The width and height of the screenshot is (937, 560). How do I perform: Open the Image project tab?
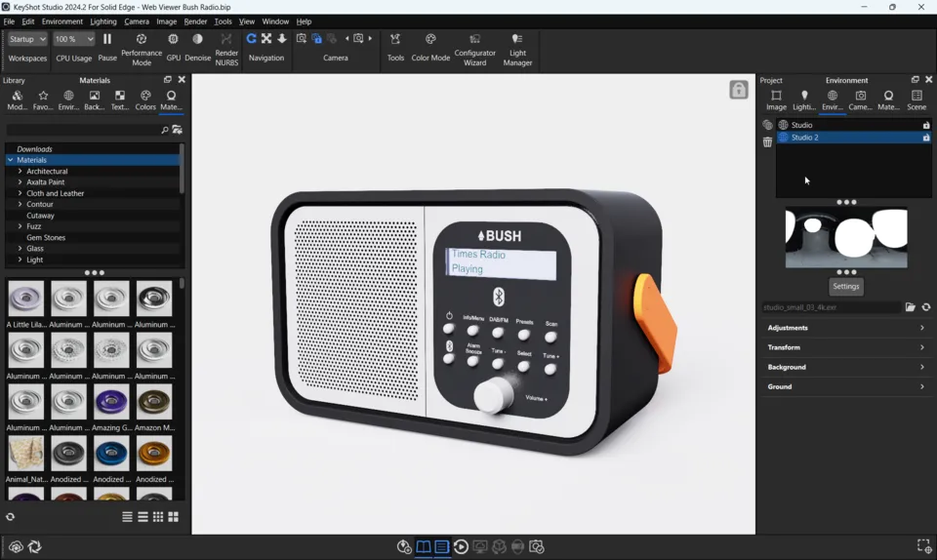(776, 100)
